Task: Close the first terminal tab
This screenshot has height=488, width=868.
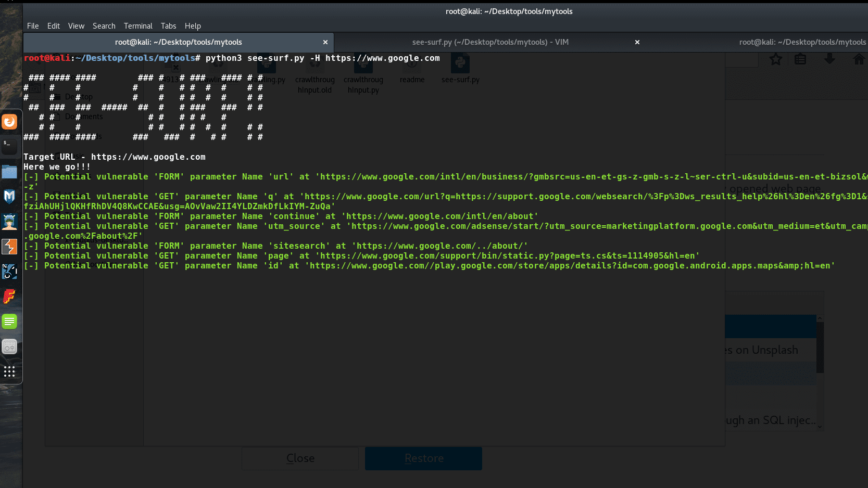Action: pos(325,42)
